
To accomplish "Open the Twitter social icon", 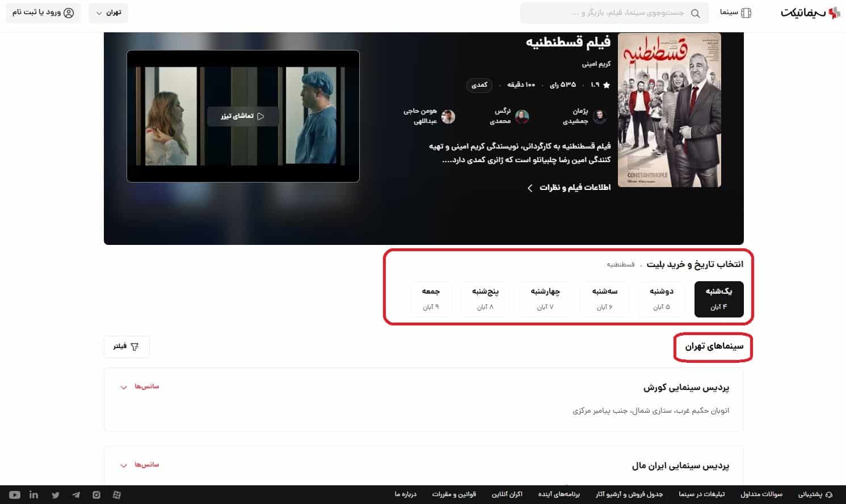I will pyautogui.click(x=55, y=494).
